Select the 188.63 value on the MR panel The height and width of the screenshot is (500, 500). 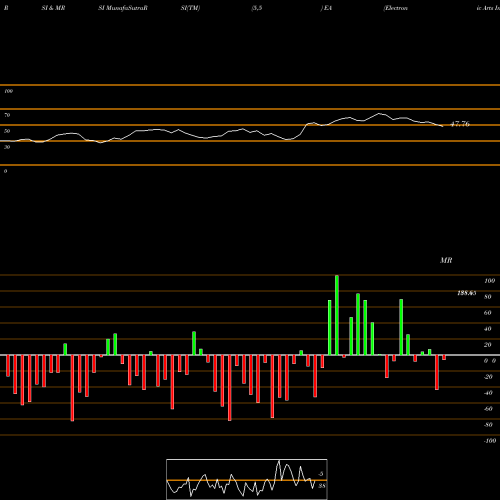467,293
